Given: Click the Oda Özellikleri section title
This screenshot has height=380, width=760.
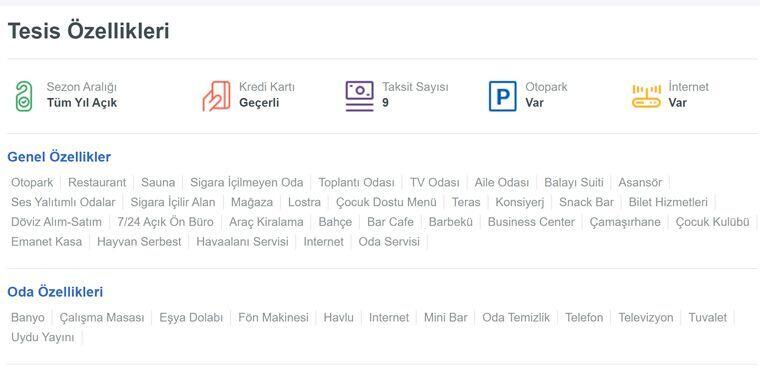Looking at the screenshot, I should coord(55,292).
